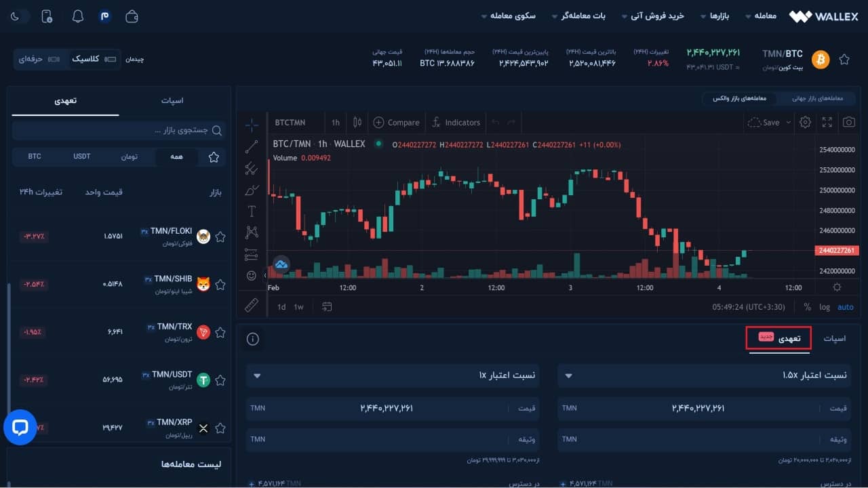
Task: Toggle log scale on chart
Action: pos(825,307)
